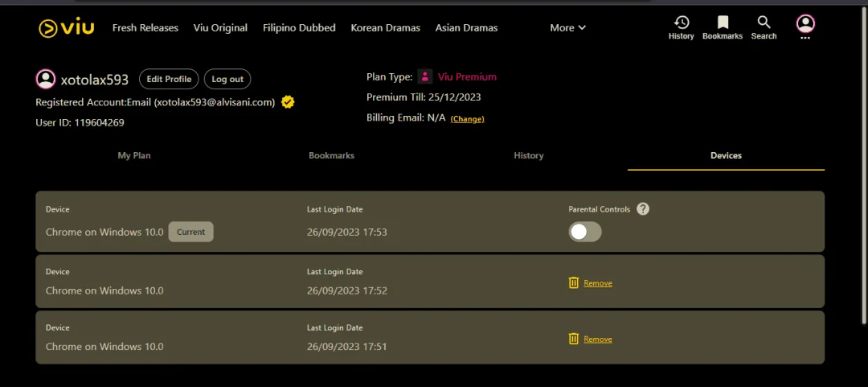Screen dimensions: 868x387
Task: Click the Edit Profile button
Action: pyautogui.click(x=169, y=79)
